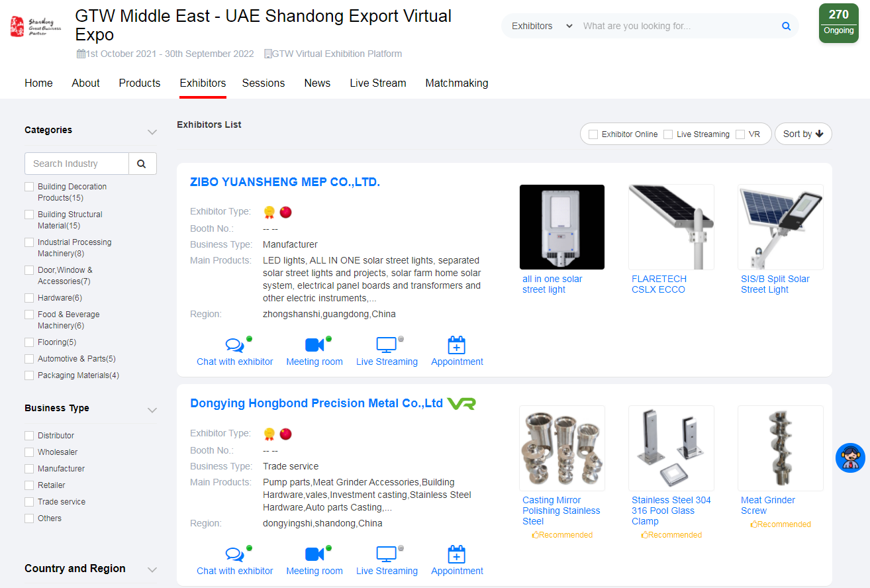Click Appointment calendar icon for Dongying Hongbond
Screen dimensions: 870x588
(457, 554)
